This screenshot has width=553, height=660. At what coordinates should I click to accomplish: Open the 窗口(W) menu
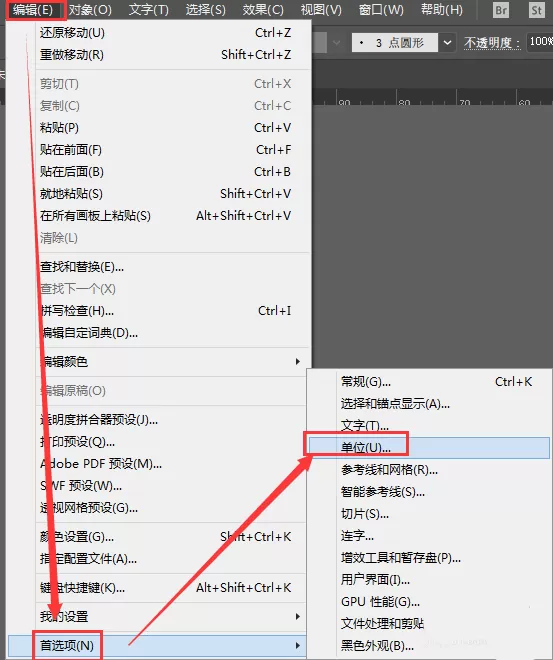tap(381, 10)
